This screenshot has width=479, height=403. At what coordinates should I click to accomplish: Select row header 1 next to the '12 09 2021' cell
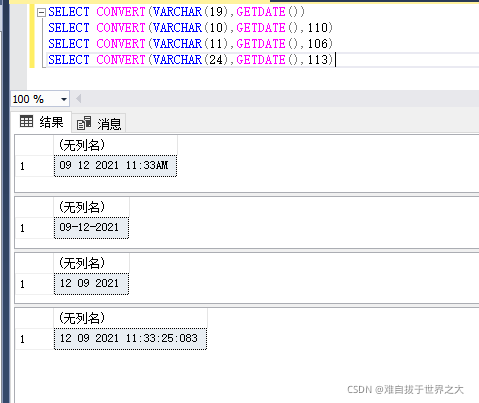(34, 284)
